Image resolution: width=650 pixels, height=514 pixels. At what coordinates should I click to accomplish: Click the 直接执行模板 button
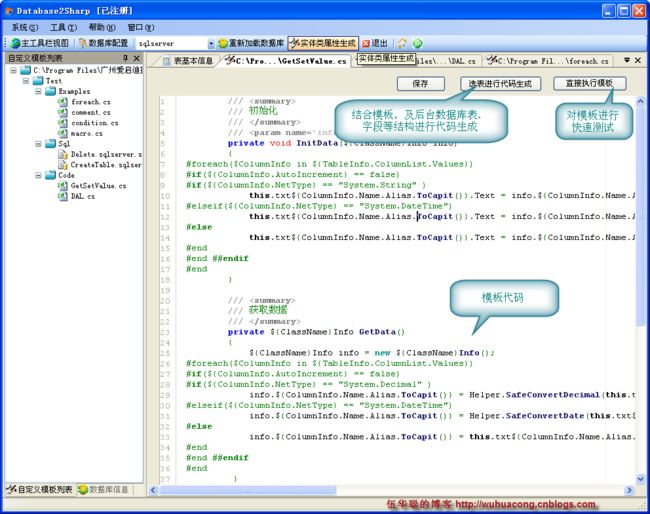tap(589, 83)
